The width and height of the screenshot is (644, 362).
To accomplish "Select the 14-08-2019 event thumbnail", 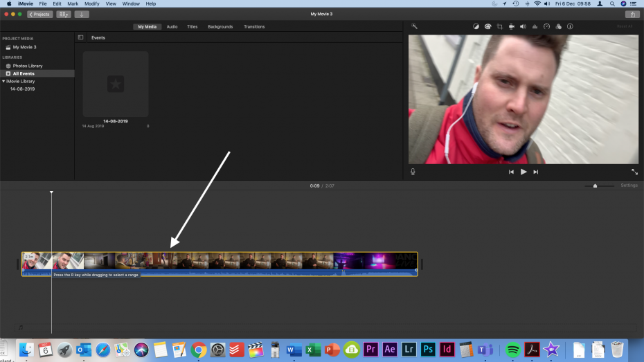I will click(116, 84).
